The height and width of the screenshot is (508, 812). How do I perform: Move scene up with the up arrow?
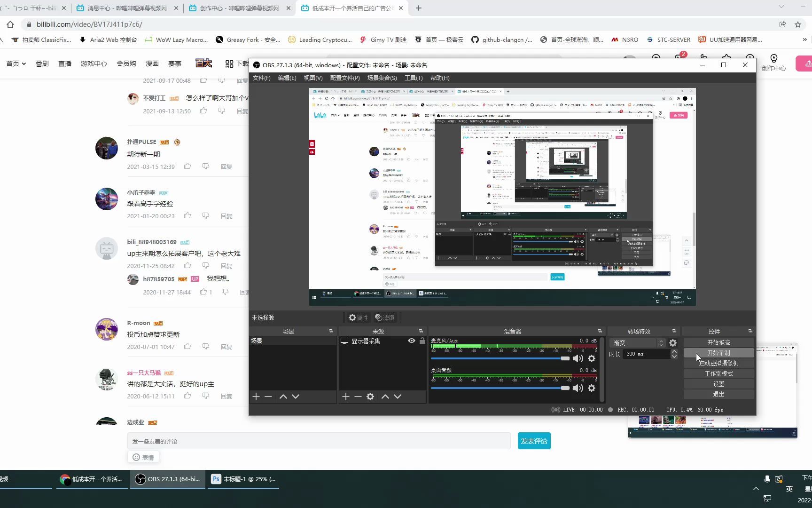(x=283, y=397)
